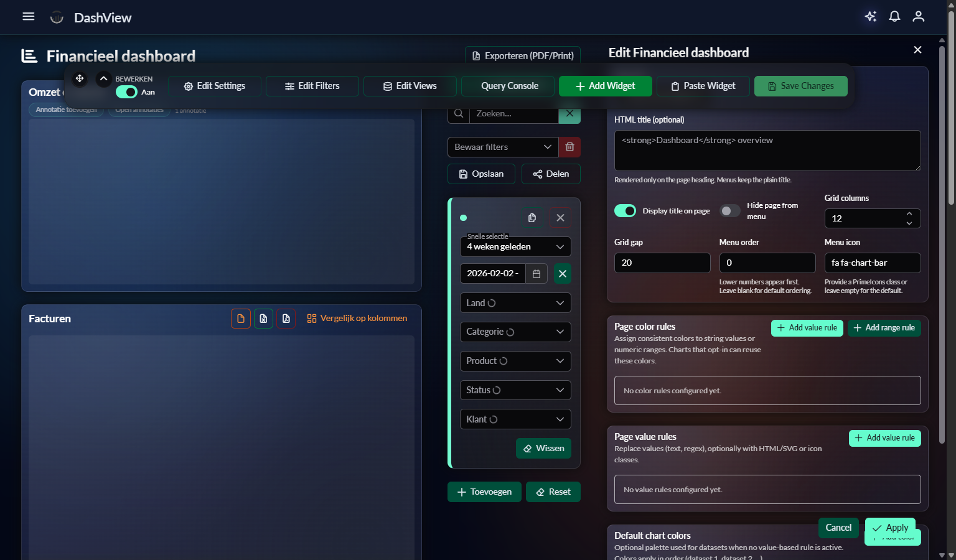Image resolution: width=956 pixels, height=560 pixels.
Task: Open the CSV export for Facturen
Action: (x=241, y=318)
